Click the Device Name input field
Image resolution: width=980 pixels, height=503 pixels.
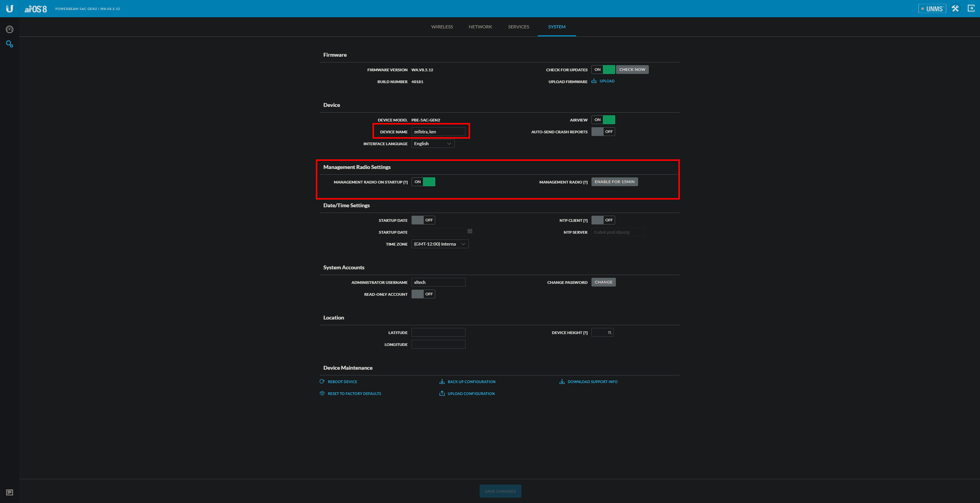coord(438,132)
